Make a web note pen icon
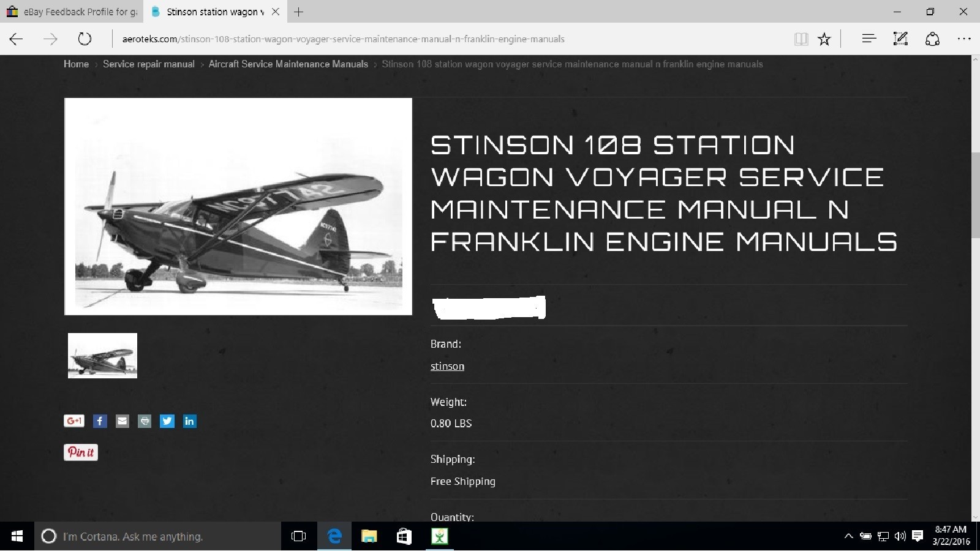The height and width of the screenshot is (551, 980). (x=900, y=39)
